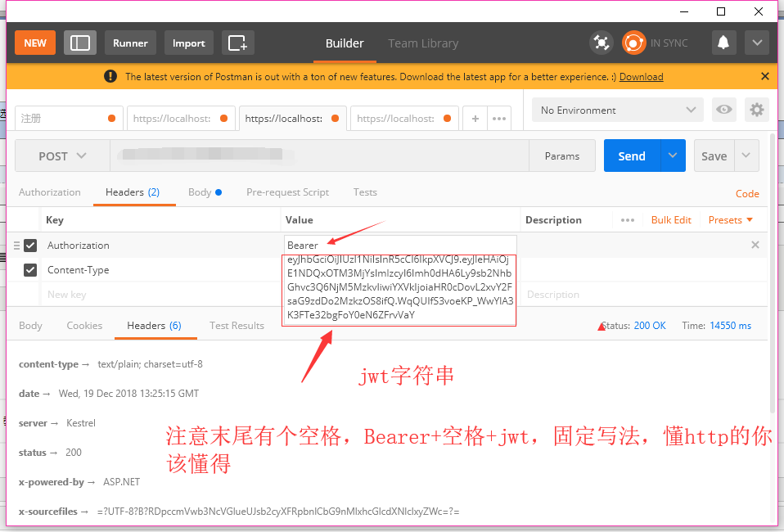Open the response Body tab
The width and height of the screenshot is (784, 532).
tap(30, 326)
